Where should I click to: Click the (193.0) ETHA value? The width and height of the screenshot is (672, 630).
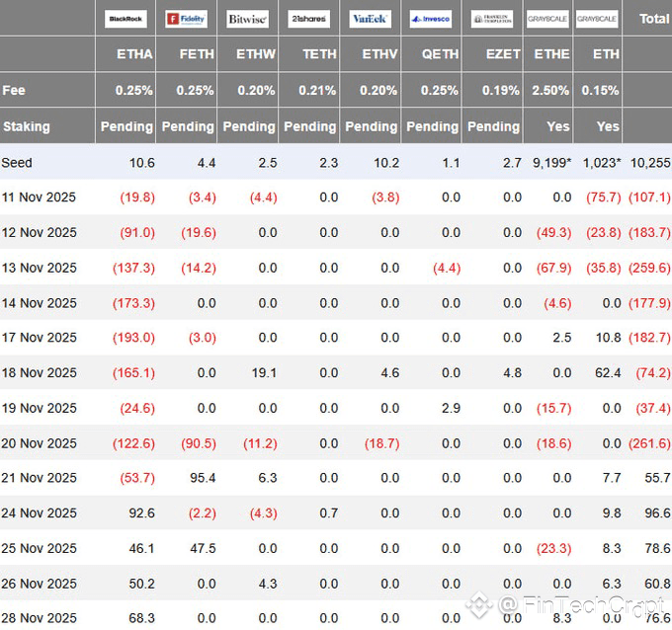click(x=133, y=338)
